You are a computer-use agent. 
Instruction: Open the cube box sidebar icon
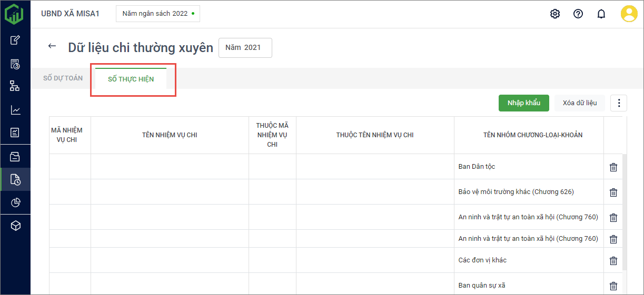tap(15, 226)
